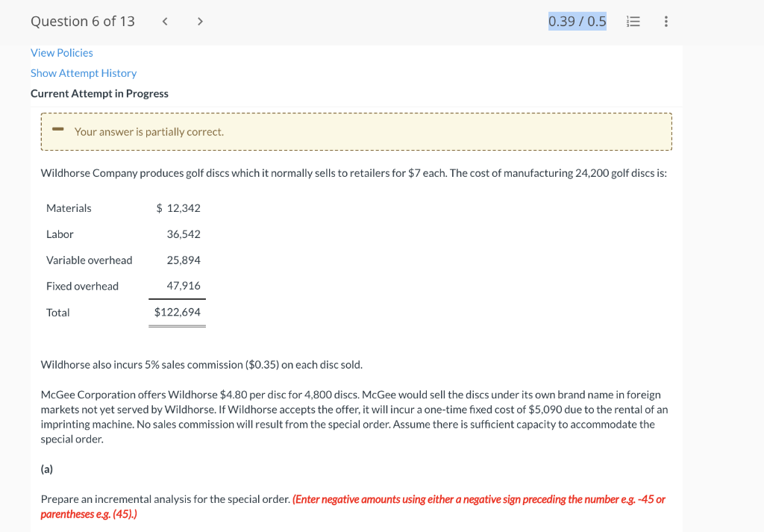Select the highlighted 0.39 / 0.5 score

click(x=577, y=21)
